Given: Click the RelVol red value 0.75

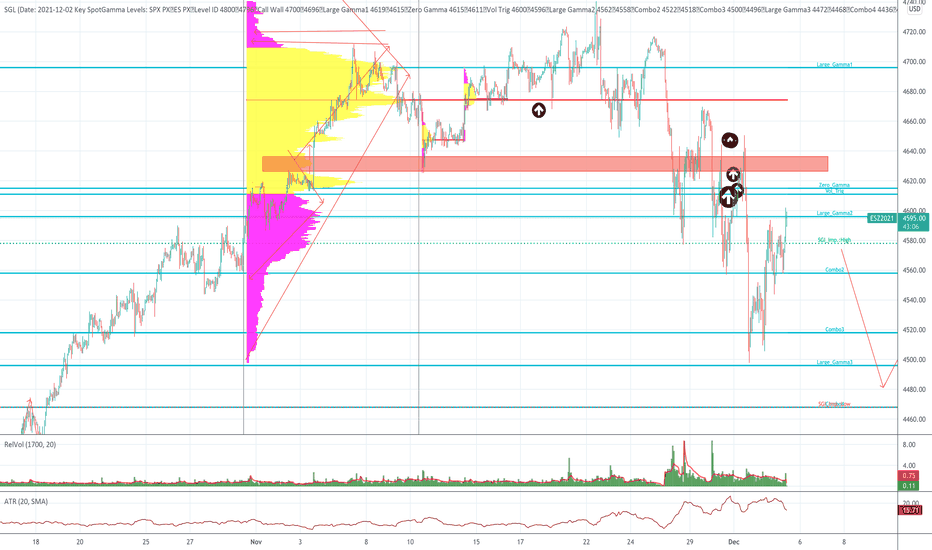Looking at the screenshot, I should [909, 476].
